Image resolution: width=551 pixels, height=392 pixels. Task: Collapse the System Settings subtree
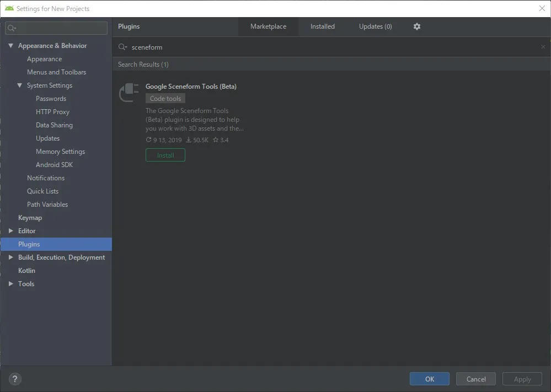[x=20, y=85]
